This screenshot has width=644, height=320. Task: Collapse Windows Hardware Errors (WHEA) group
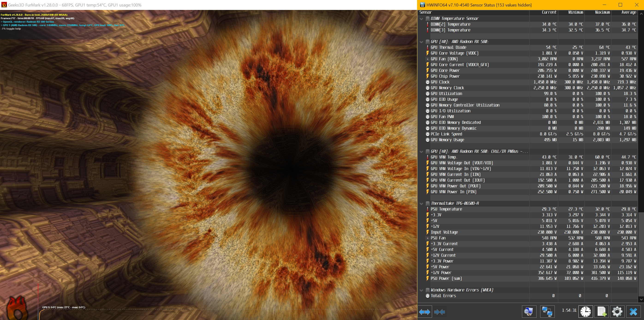(x=421, y=290)
